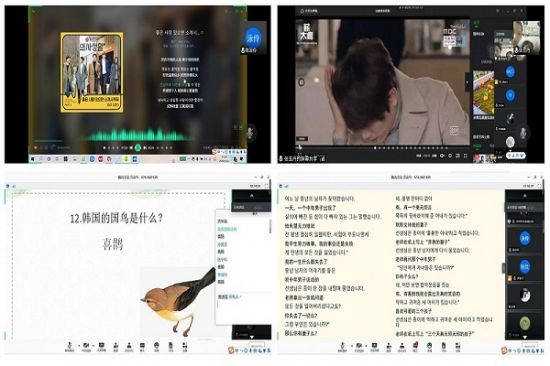Click the participant camera thumbnail at top-right

[x=526, y=38]
